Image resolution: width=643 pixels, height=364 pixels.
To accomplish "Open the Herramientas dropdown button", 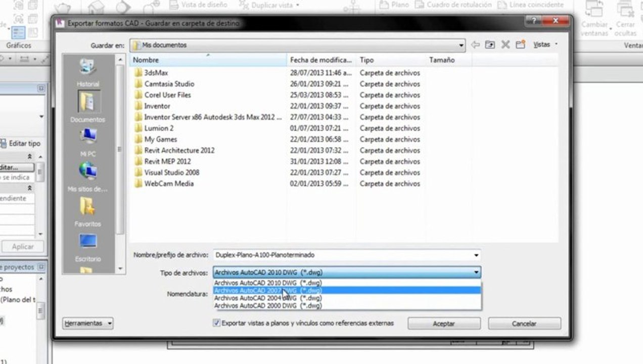I will (x=88, y=323).
